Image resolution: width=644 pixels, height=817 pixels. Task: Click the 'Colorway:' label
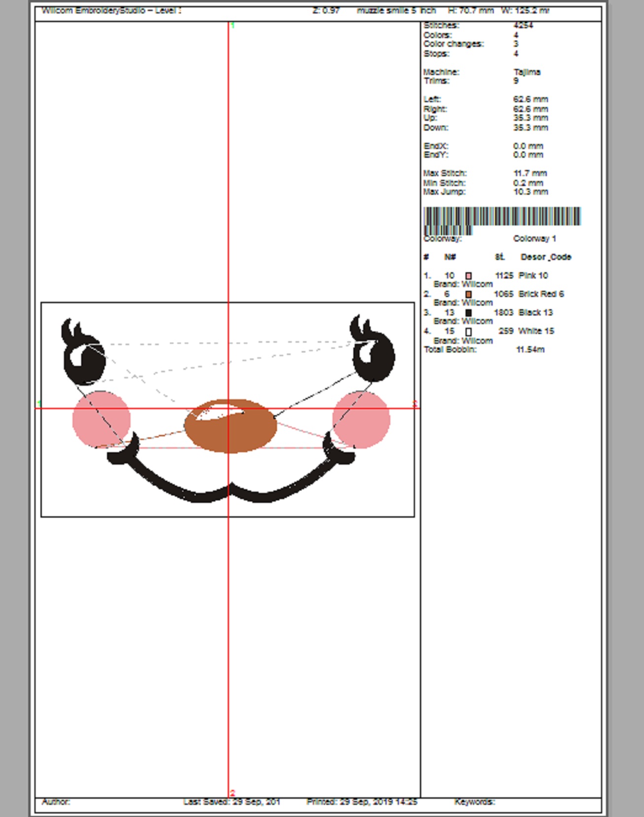442,239
